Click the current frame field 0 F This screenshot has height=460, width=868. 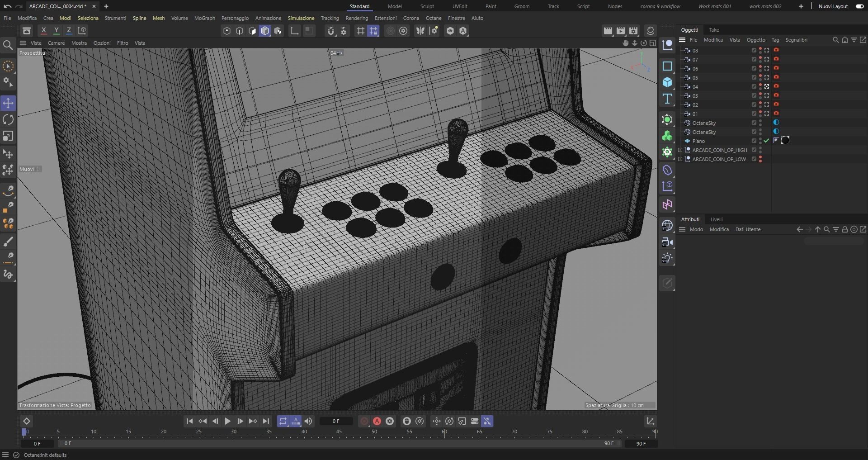[336, 421]
